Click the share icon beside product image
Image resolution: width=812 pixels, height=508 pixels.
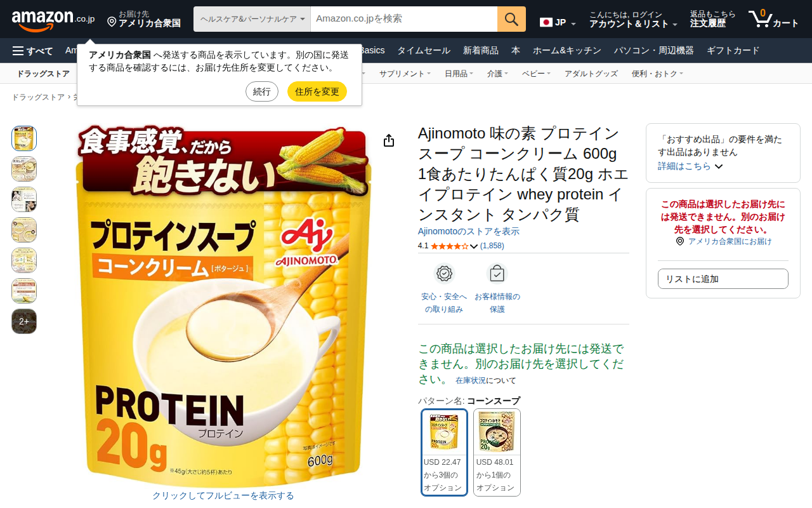[389, 141]
